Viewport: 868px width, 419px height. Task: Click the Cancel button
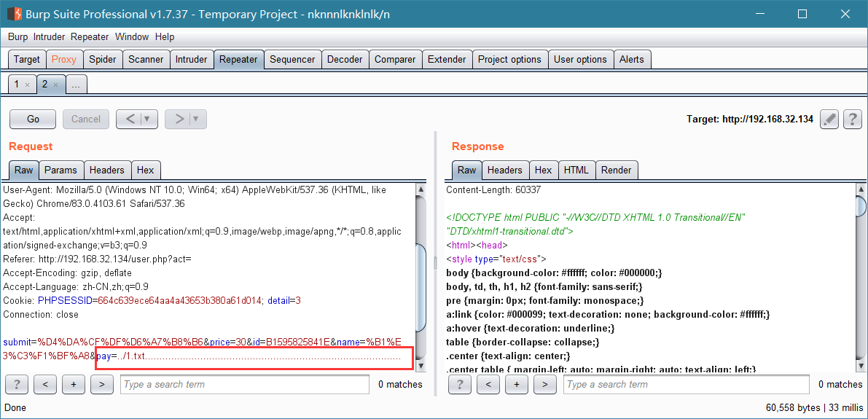86,119
